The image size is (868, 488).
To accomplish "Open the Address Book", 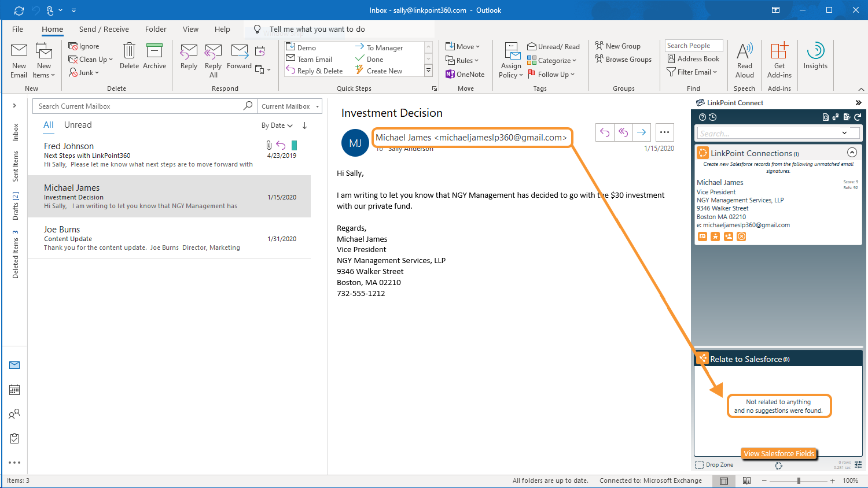I will point(693,58).
